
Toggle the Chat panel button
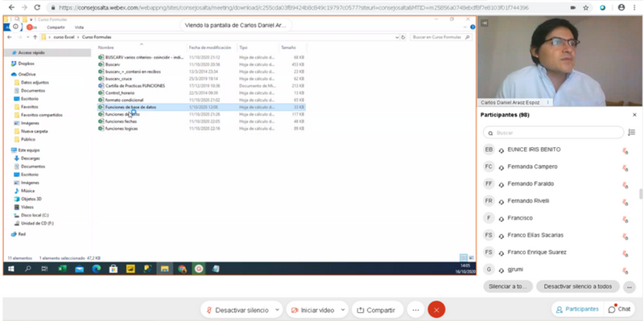click(x=619, y=309)
